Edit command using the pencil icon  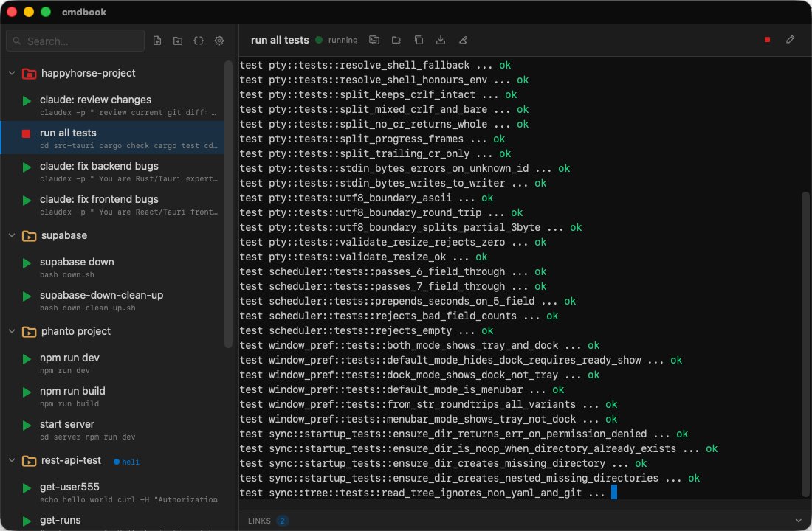791,39
